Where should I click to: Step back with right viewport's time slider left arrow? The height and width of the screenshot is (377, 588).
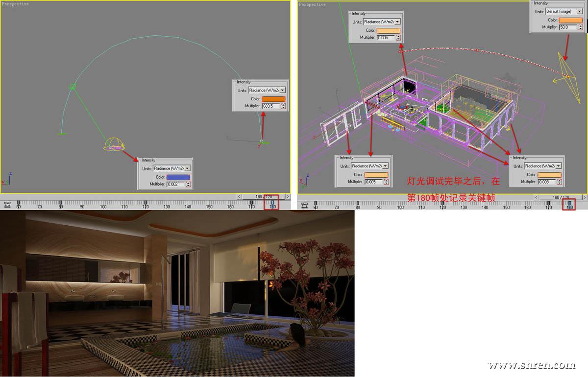tap(537, 197)
